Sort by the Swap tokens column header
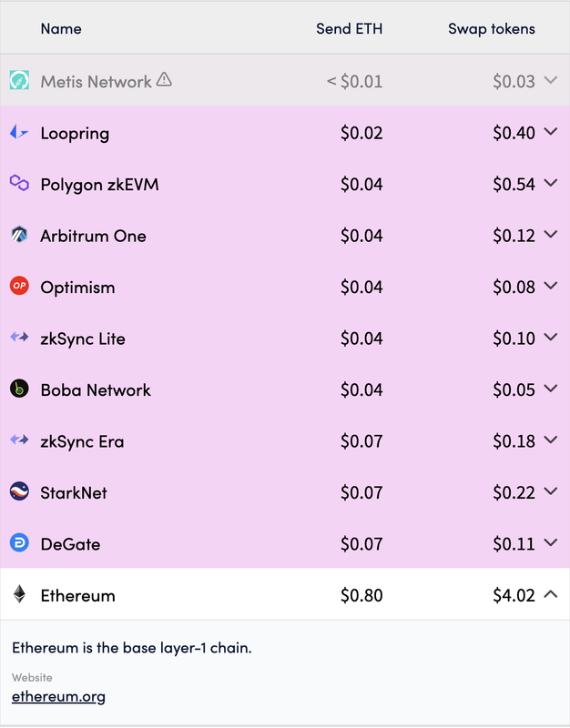 click(x=492, y=29)
